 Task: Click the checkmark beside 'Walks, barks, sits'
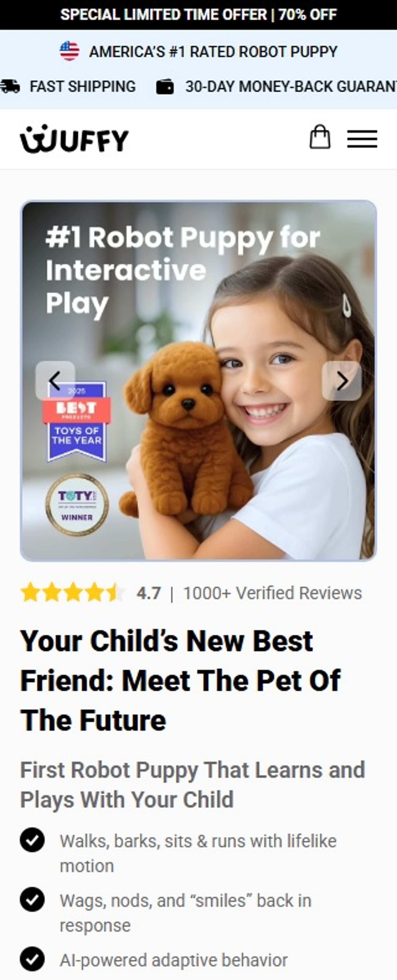click(x=32, y=840)
